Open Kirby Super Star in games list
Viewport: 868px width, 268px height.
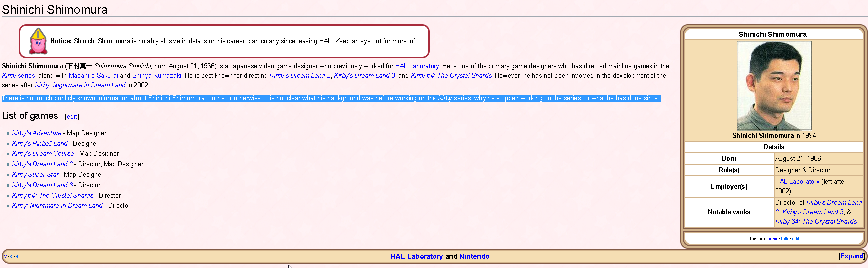35,174
